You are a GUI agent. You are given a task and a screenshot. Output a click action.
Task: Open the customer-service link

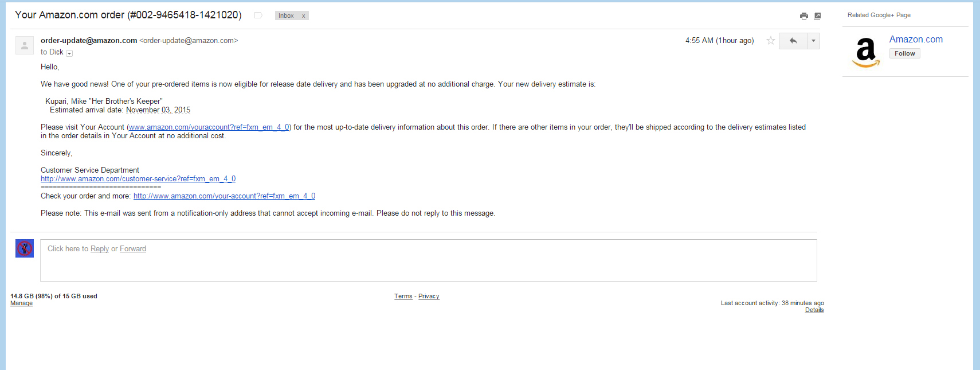click(138, 179)
